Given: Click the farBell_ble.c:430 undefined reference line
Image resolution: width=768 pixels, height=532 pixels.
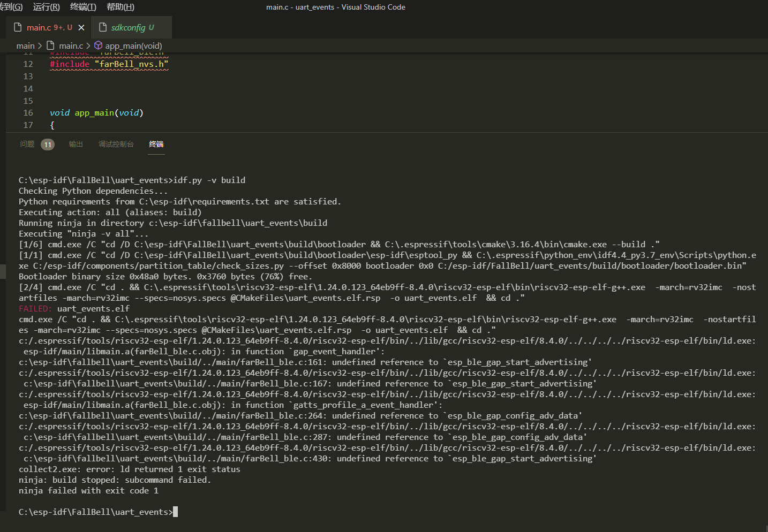Looking at the screenshot, I should [x=310, y=459].
